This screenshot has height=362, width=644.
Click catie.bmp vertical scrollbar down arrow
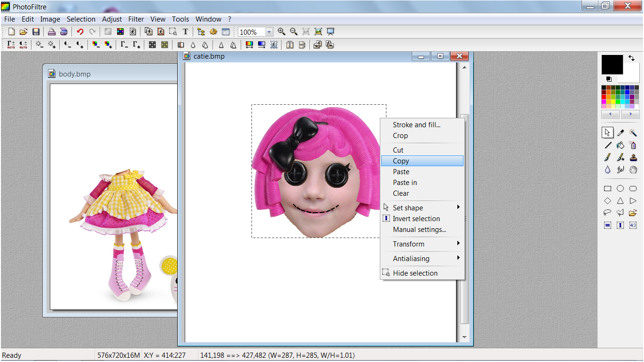click(464, 337)
